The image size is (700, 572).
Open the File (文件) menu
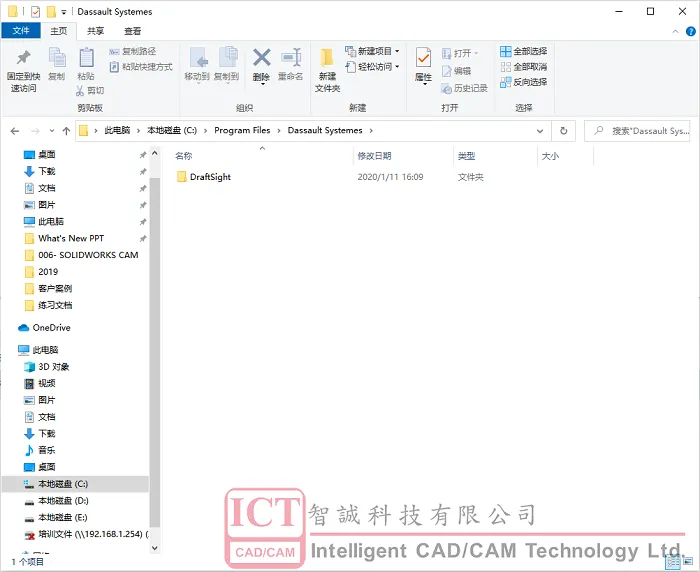pos(21,31)
